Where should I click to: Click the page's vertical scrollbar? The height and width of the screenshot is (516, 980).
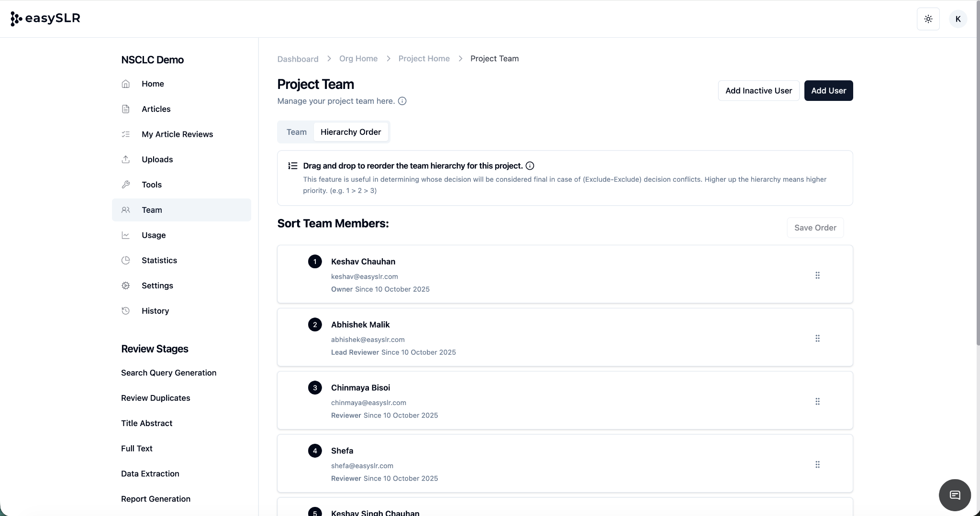(978, 191)
